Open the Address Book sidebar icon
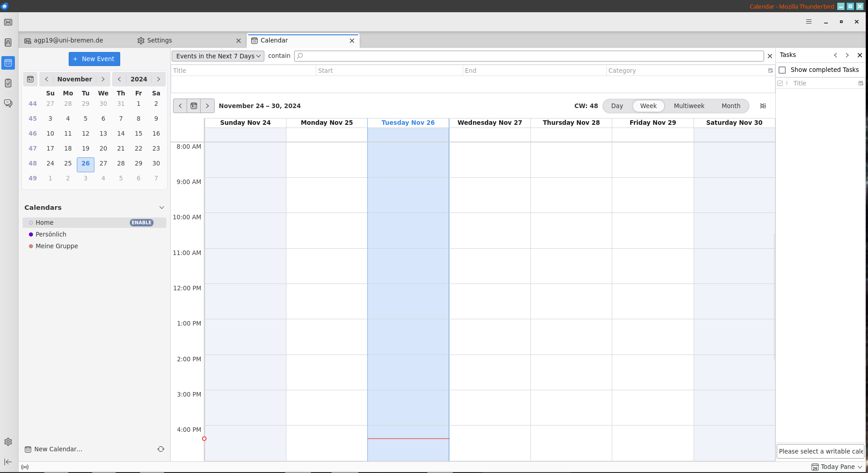The width and height of the screenshot is (868, 473). [8, 43]
